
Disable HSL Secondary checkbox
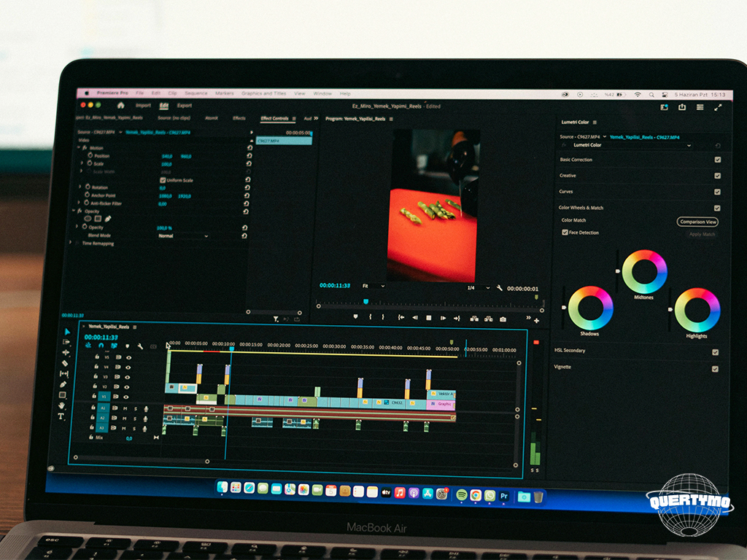click(x=715, y=352)
